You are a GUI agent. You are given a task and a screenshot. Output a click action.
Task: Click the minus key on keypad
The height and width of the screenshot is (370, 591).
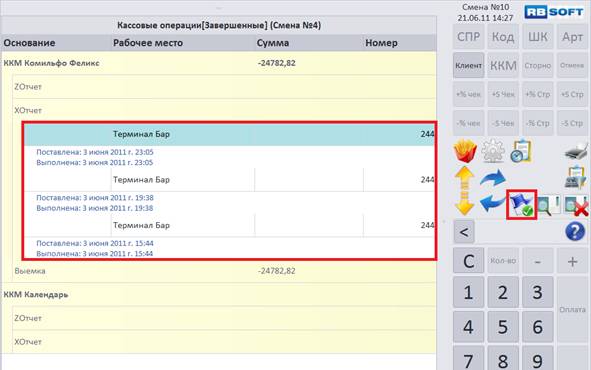pos(537,261)
